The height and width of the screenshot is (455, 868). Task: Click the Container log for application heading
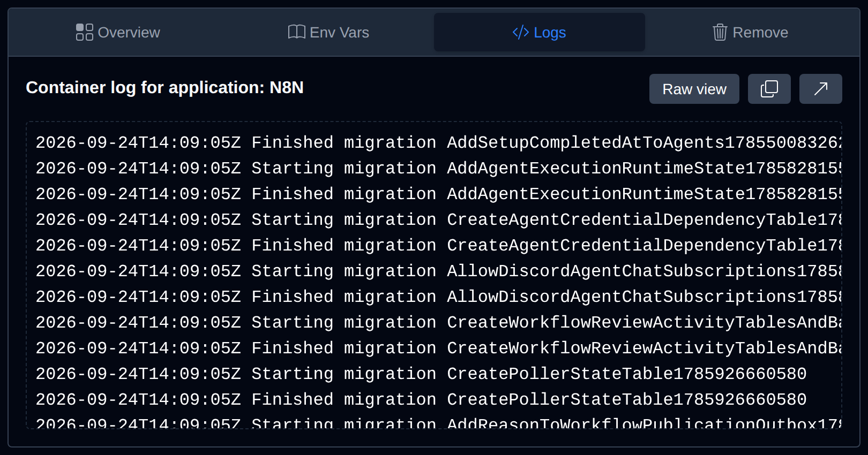click(x=164, y=87)
